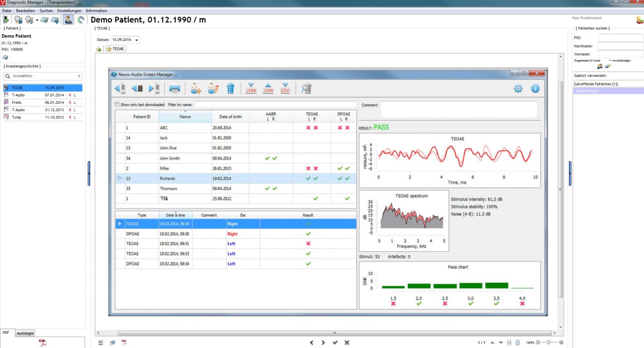Click the hamburger list icon below the viewer
This screenshot has width=644, height=348.
click(101, 343)
